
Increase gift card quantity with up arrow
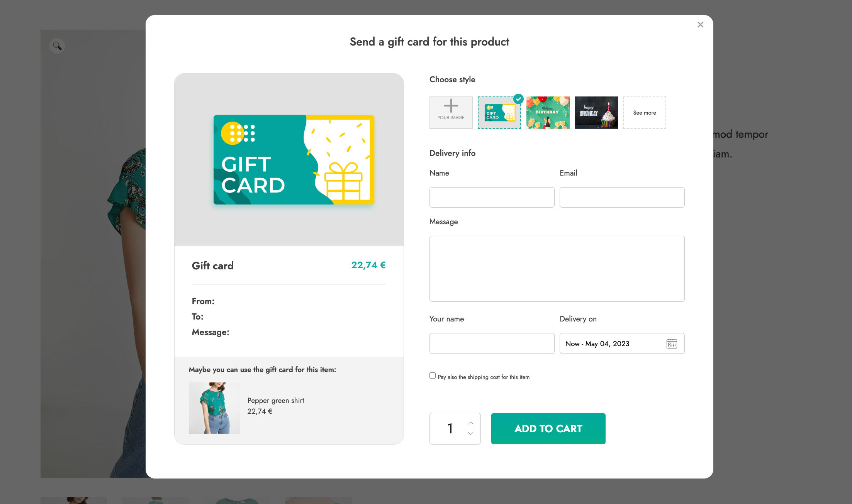point(470,423)
